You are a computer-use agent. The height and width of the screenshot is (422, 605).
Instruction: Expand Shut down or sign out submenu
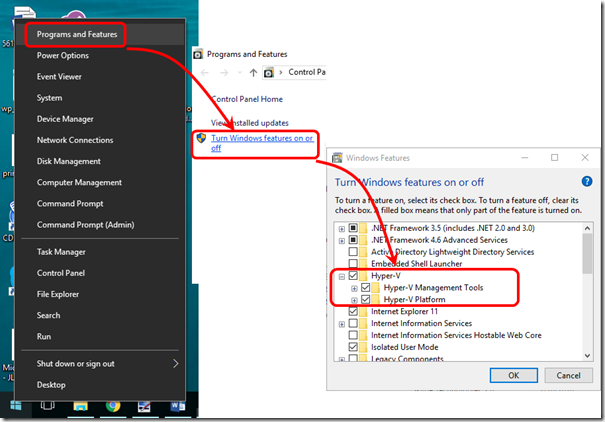[100, 364]
